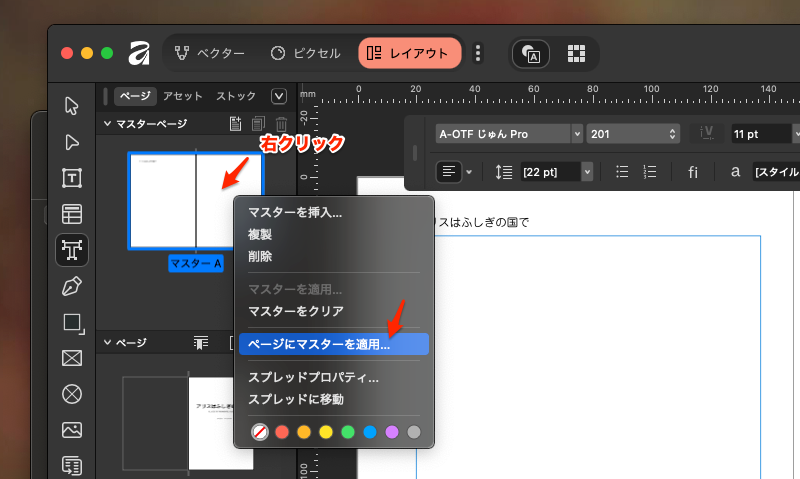Screen dimensions: 800x479
Task: Toggle the bulleted list button
Action: (622, 172)
